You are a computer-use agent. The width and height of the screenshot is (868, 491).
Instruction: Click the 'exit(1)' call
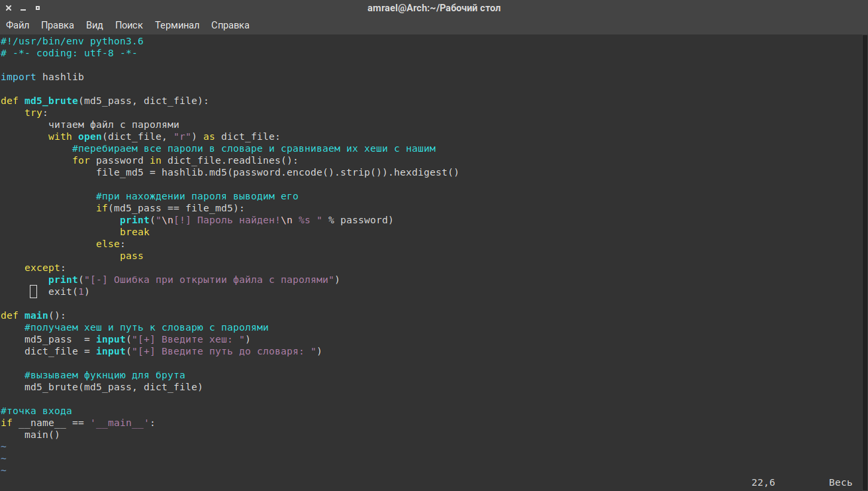69,292
